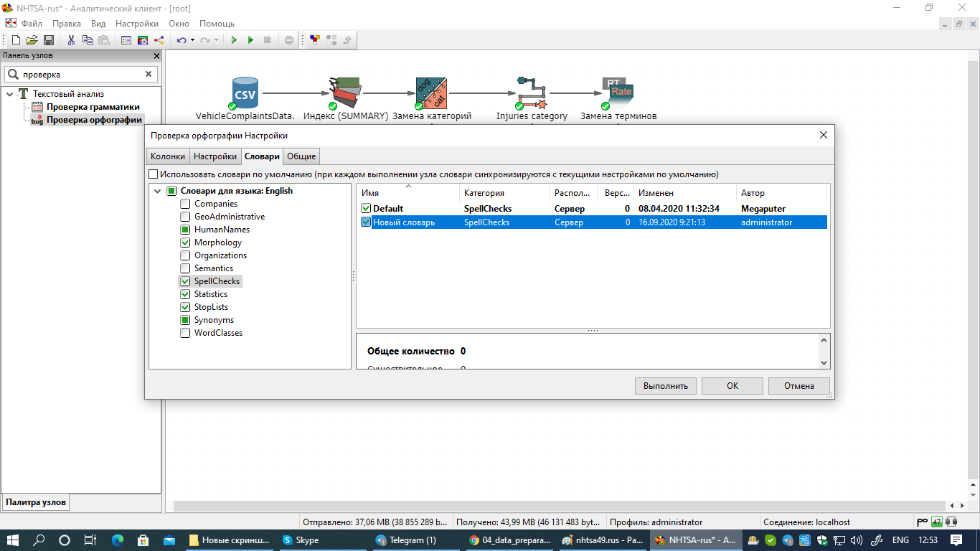
Task: Open the Настройки menu in menu bar
Action: pyautogui.click(x=137, y=24)
